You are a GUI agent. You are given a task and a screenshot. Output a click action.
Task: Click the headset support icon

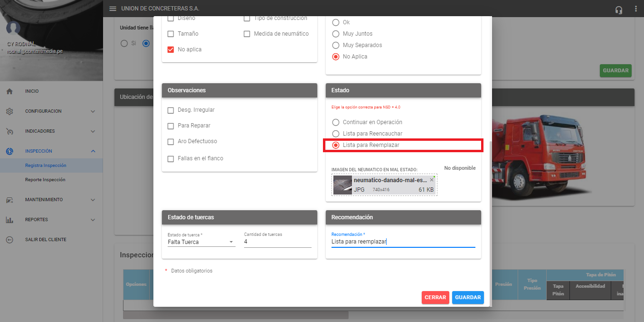pyautogui.click(x=618, y=10)
